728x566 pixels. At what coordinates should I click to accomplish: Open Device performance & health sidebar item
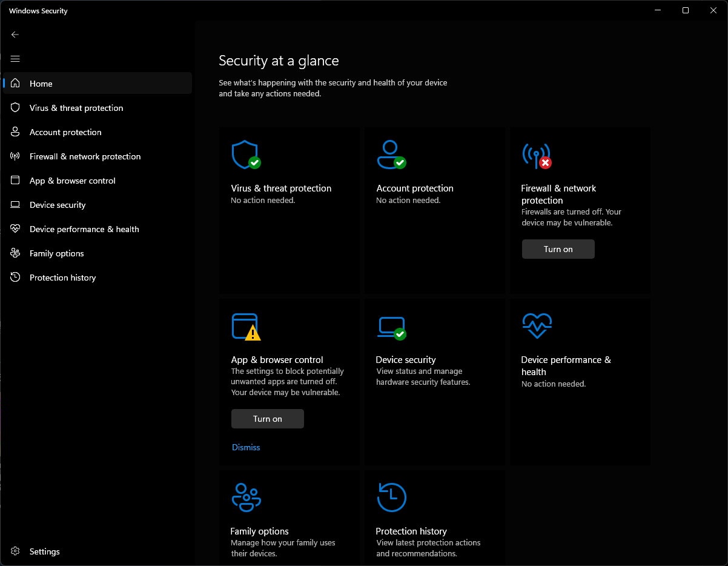(x=98, y=229)
